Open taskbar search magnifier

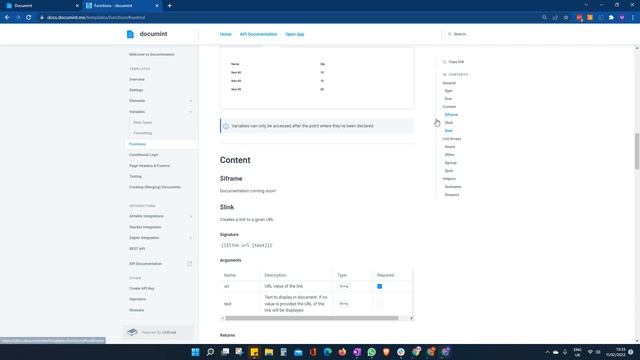click(210, 352)
